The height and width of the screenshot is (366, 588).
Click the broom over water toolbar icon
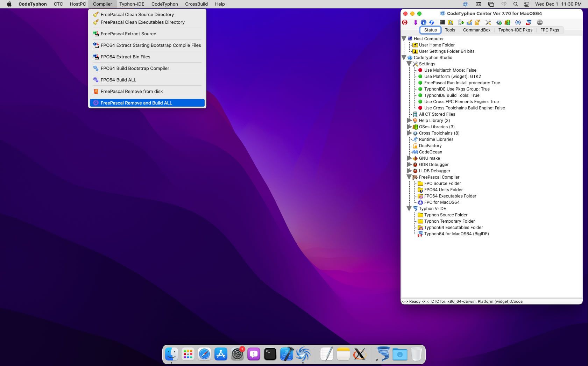(x=469, y=22)
